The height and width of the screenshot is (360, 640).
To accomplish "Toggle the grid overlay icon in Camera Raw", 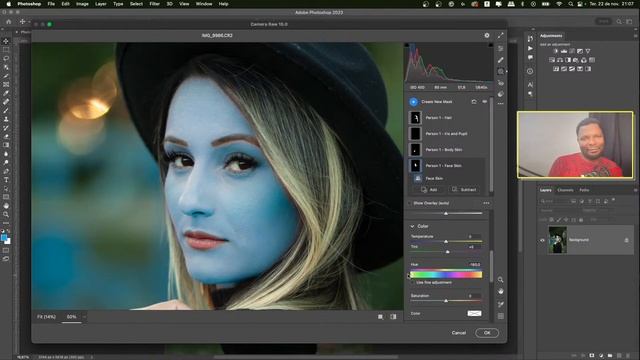I will point(500,316).
